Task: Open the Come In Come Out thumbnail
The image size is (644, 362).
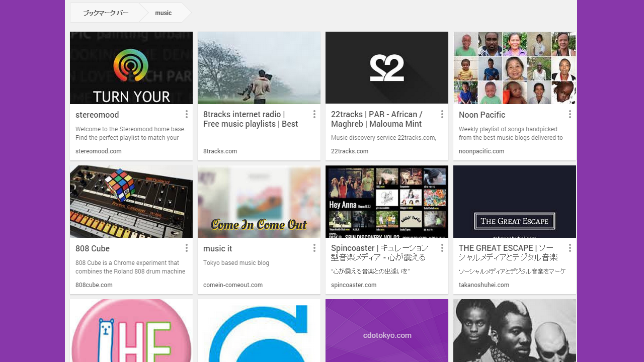Action: tap(259, 202)
